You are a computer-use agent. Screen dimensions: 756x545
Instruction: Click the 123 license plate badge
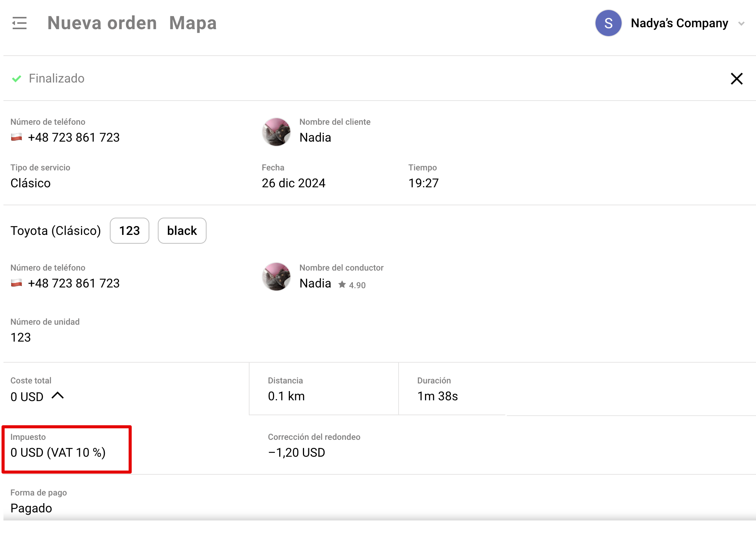click(x=129, y=231)
